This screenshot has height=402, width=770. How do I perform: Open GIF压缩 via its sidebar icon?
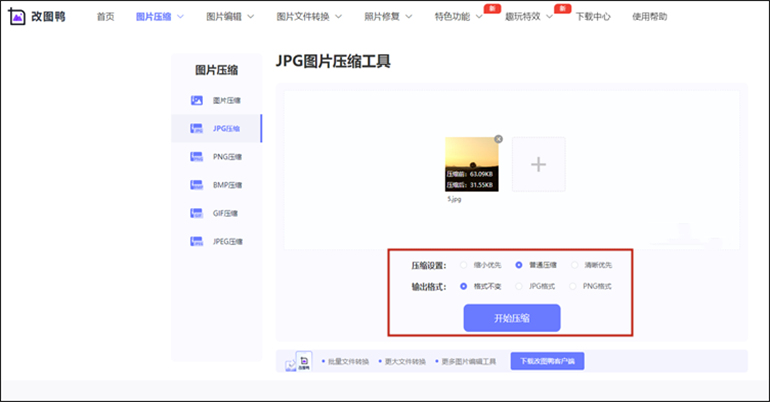197,213
